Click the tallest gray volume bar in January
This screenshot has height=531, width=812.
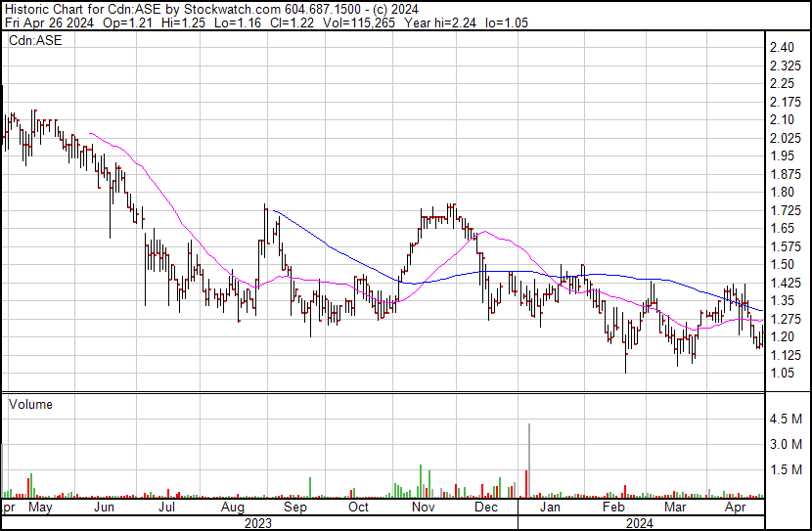click(529, 461)
